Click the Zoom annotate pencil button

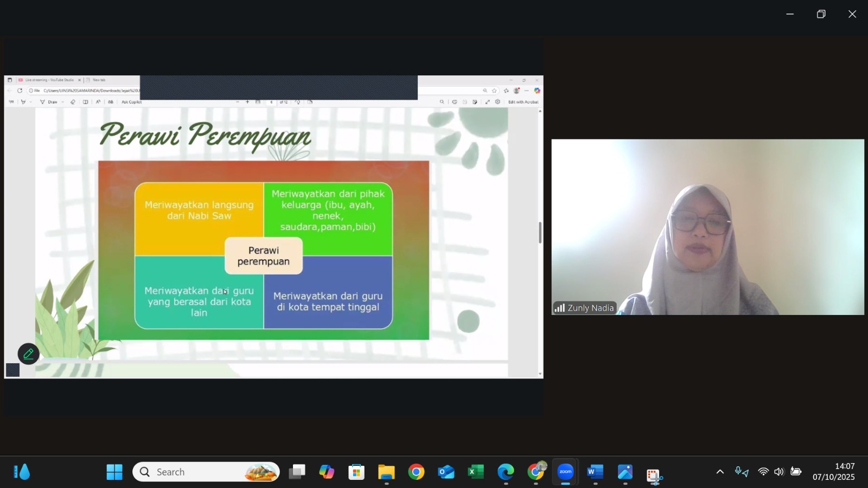[28, 354]
